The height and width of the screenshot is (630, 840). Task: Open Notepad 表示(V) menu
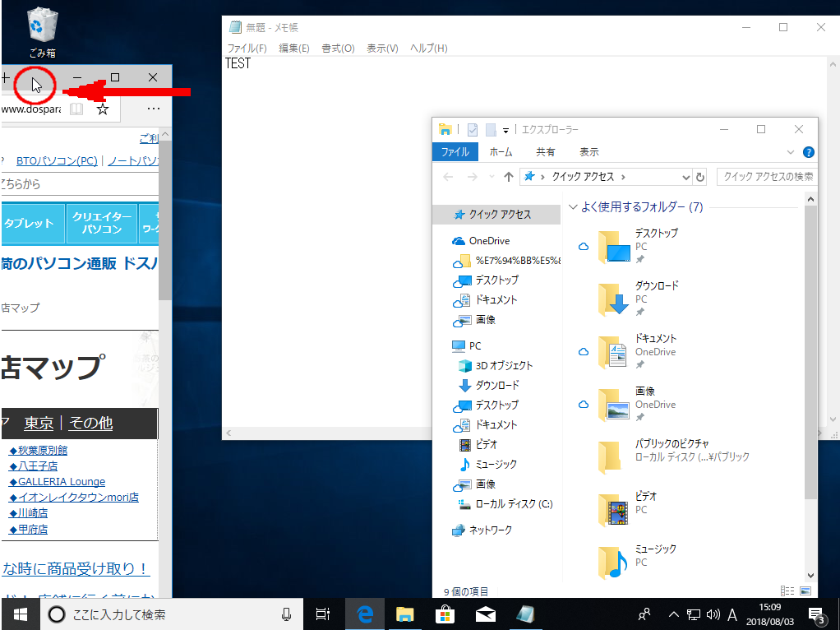tap(382, 49)
